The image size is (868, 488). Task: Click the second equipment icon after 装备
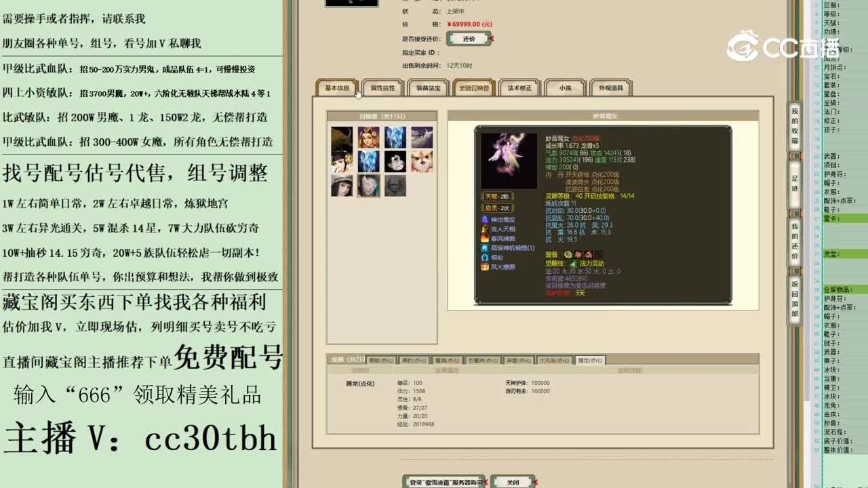point(578,254)
